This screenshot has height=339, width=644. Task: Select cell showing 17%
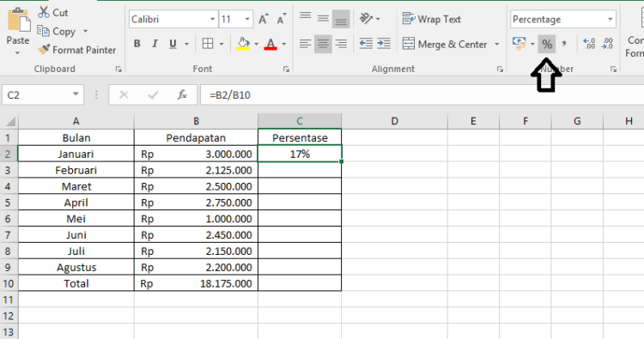coord(300,154)
